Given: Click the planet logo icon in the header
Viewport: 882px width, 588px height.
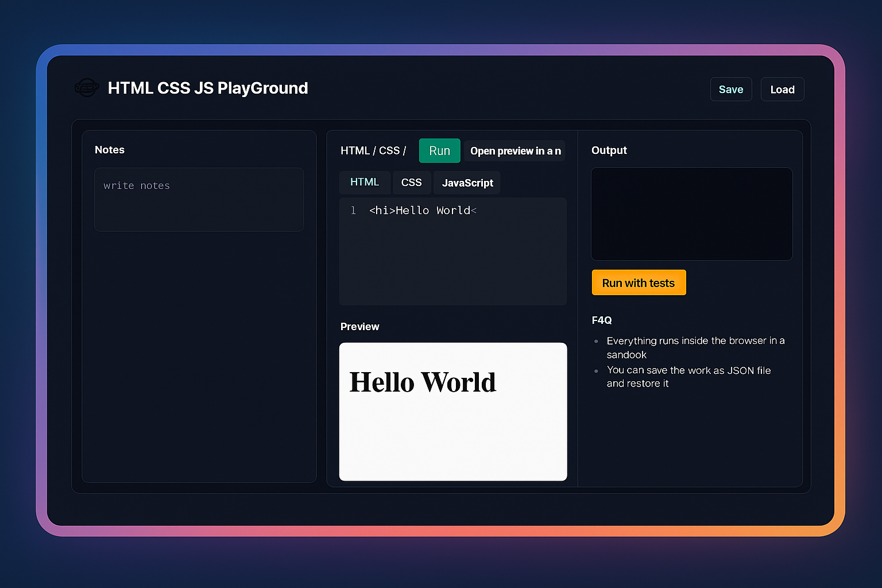Looking at the screenshot, I should click(x=87, y=88).
